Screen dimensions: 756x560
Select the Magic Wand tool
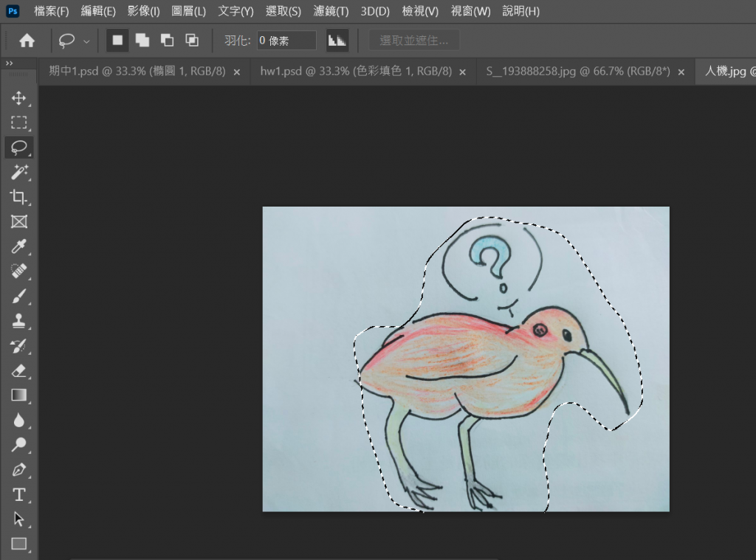(19, 172)
